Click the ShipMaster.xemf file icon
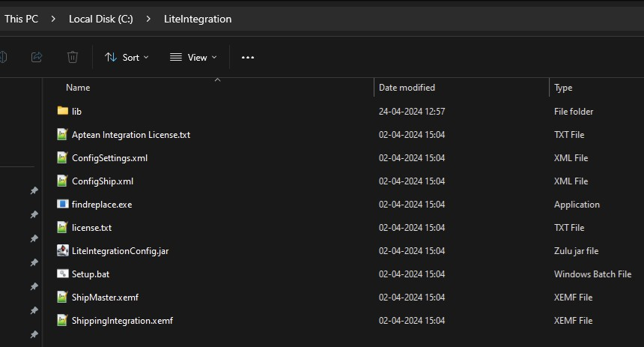This screenshot has height=347, width=644. point(62,297)
